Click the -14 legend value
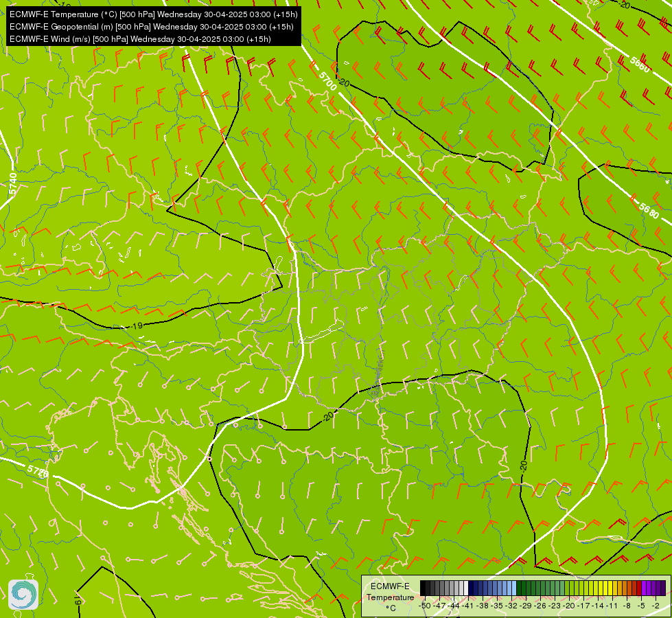 598,606
